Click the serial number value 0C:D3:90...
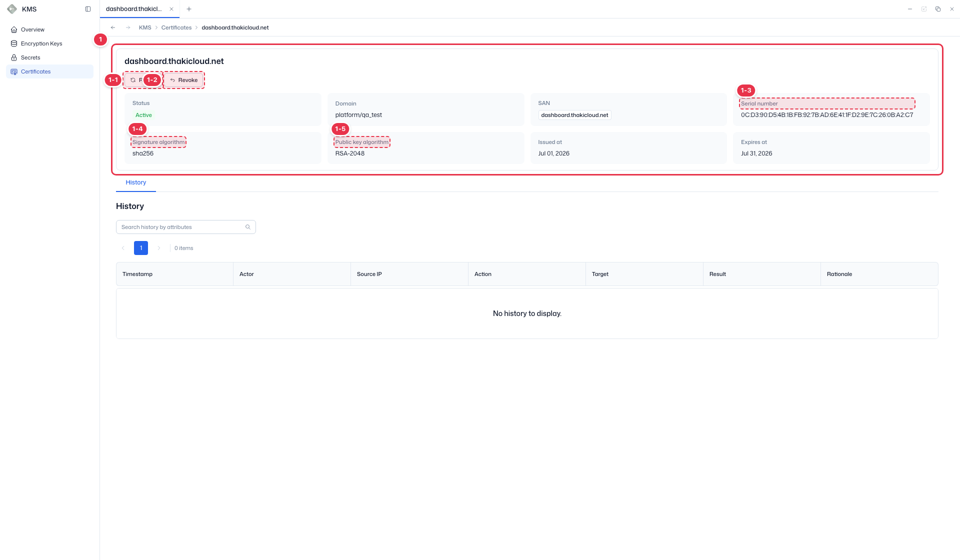 (827, 115)
